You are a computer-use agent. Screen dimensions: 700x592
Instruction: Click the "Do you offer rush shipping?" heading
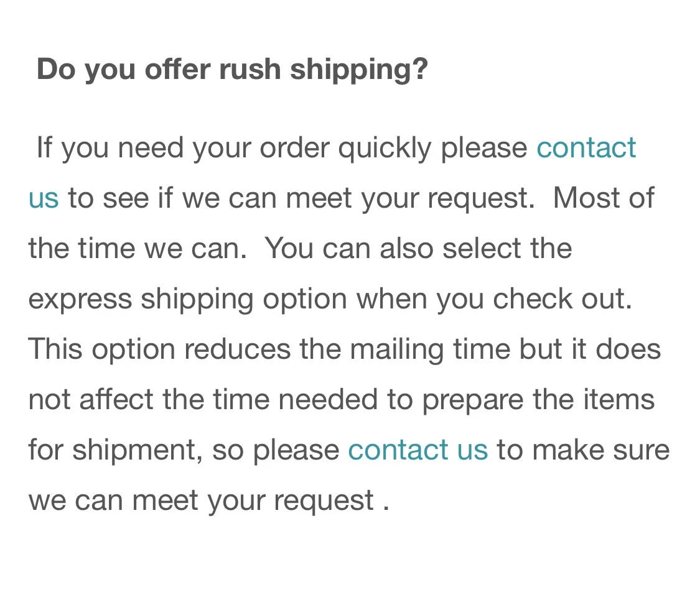pos(232,69)
